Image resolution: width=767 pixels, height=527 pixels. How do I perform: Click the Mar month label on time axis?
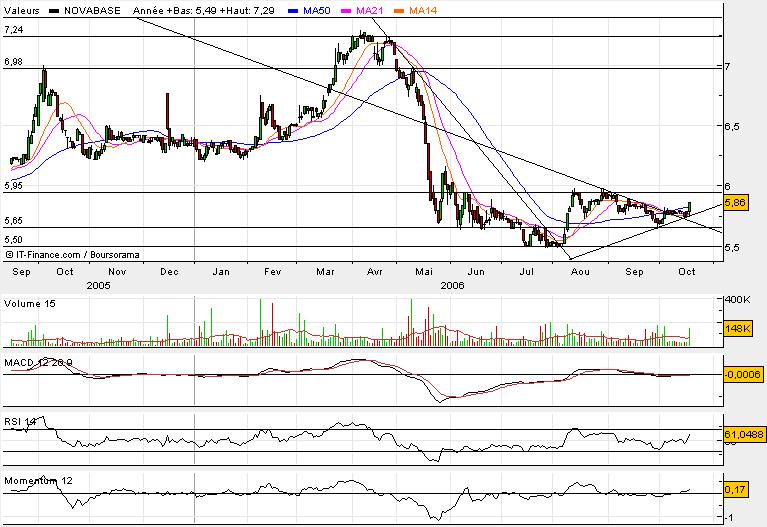coord(325,272)
